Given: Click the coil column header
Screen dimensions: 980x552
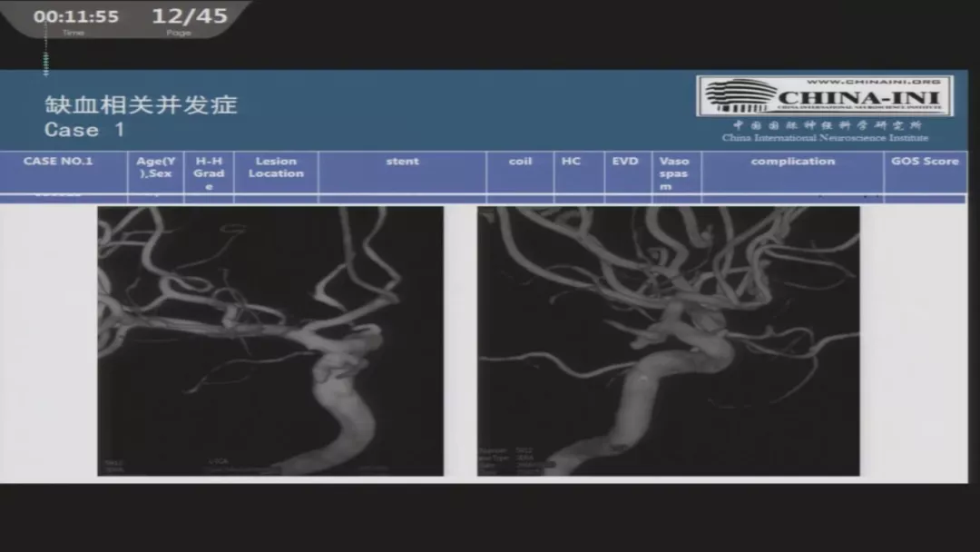Looking at the screenshot, I should [x=520, y=162].
